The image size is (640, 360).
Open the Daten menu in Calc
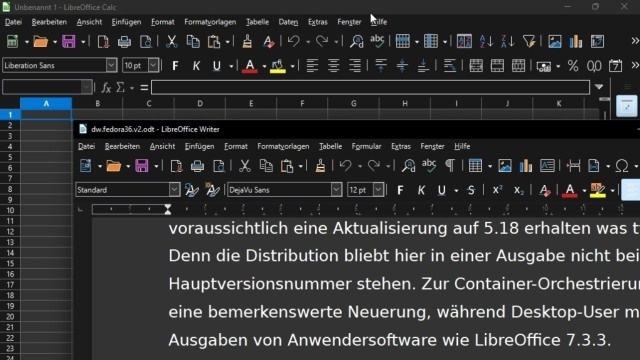tap(288, 22)
